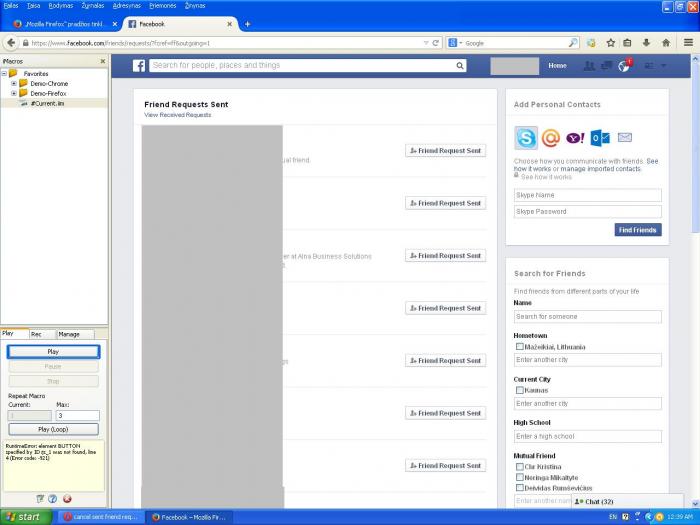Screen dimensions: 700x525
Task: Expand the Demo-Firefox folder
Action: click(x=14, y=93)
